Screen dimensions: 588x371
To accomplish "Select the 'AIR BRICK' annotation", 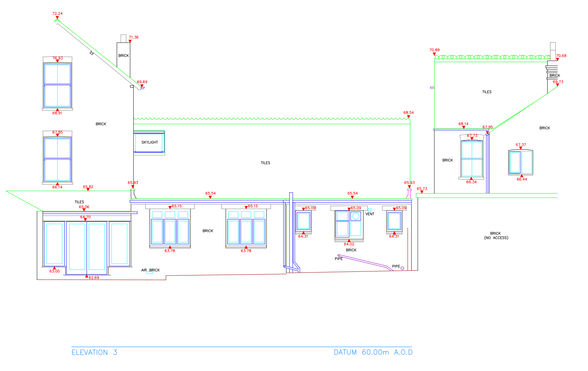I will click(150, 270).
